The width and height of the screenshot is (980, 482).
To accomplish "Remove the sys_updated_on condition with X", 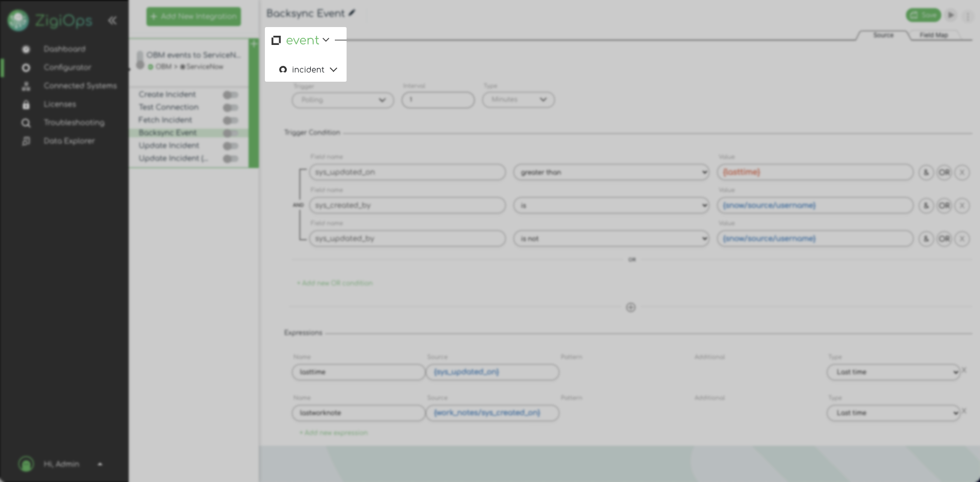I will [962, 173].
